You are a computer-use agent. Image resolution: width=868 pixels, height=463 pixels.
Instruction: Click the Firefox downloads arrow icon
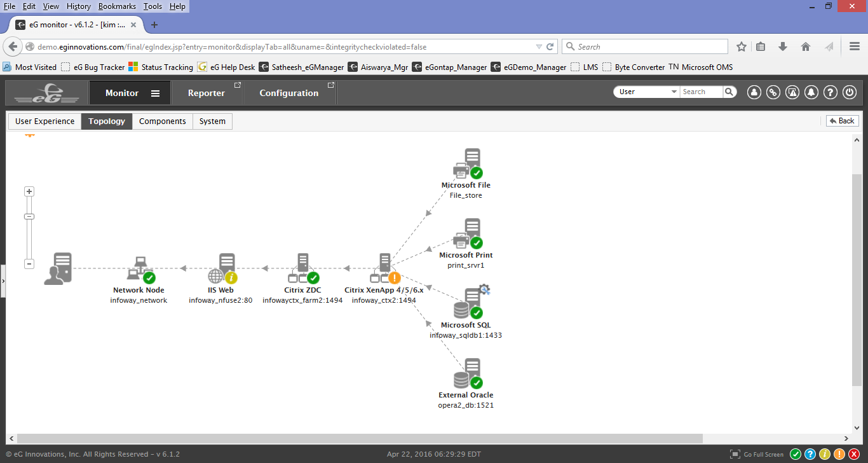tap(783, 46)
